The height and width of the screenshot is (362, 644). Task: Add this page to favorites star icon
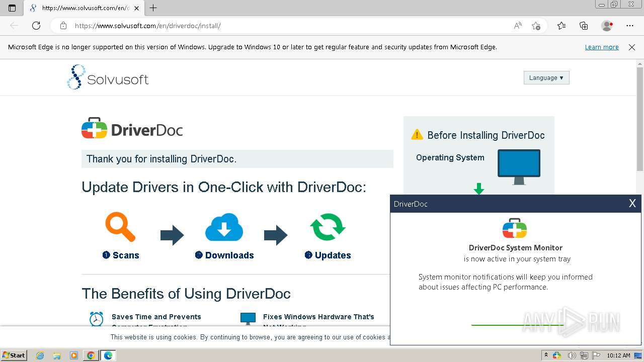[x=536, y=26]
